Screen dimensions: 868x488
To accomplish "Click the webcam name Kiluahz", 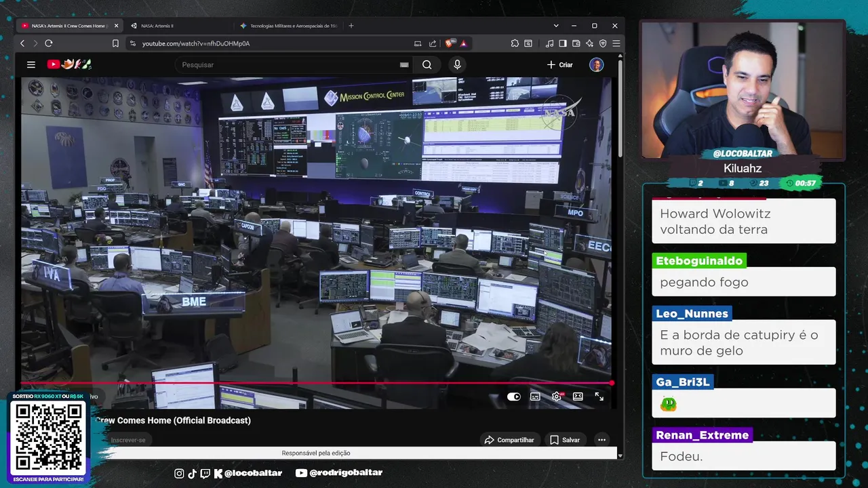I will [x=743, y=168].
